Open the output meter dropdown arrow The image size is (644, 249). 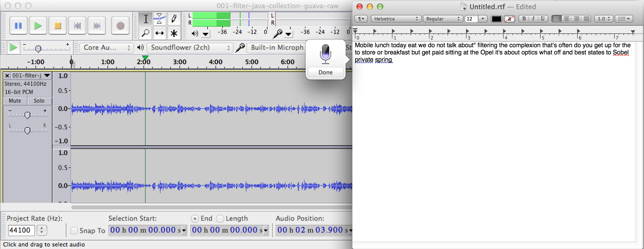(x=206, y=34)
